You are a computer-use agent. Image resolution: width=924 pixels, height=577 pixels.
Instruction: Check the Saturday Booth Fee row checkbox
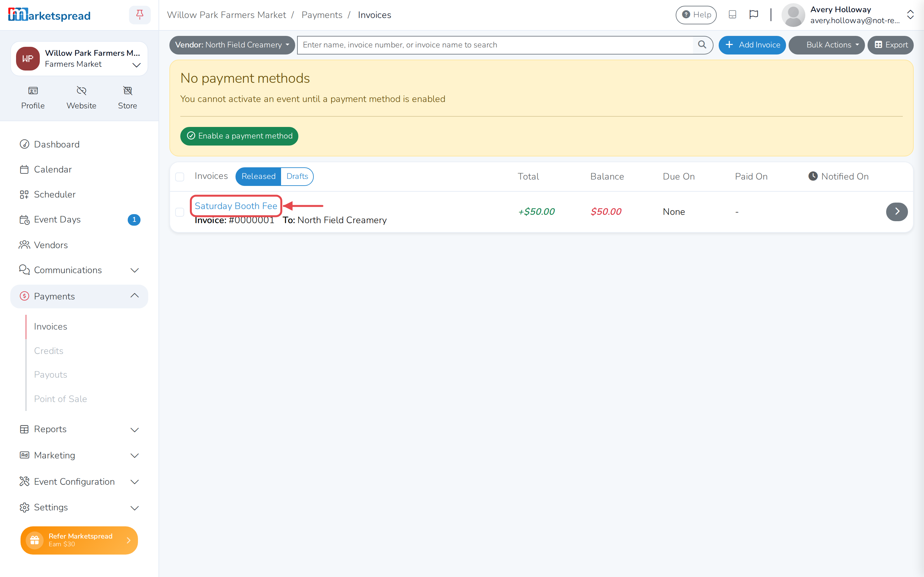pos(179,212)
